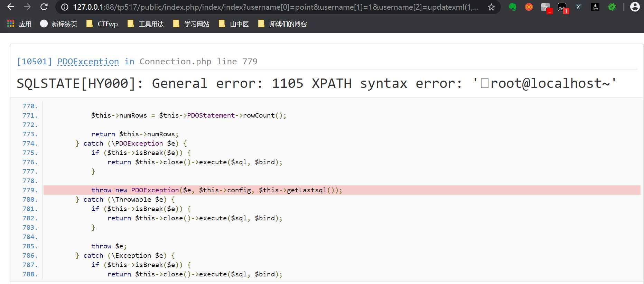
Task: Click line number 771
Action: (x=30, y=115)
